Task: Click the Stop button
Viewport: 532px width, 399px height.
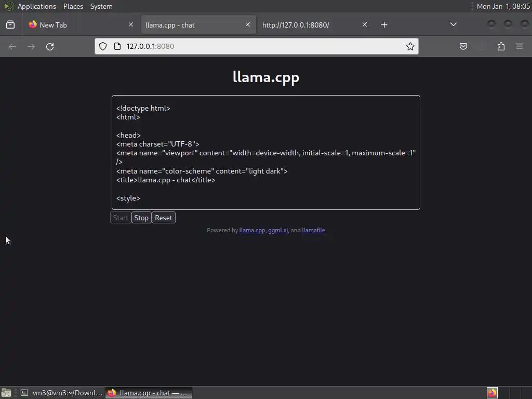Action: (141, 218)
